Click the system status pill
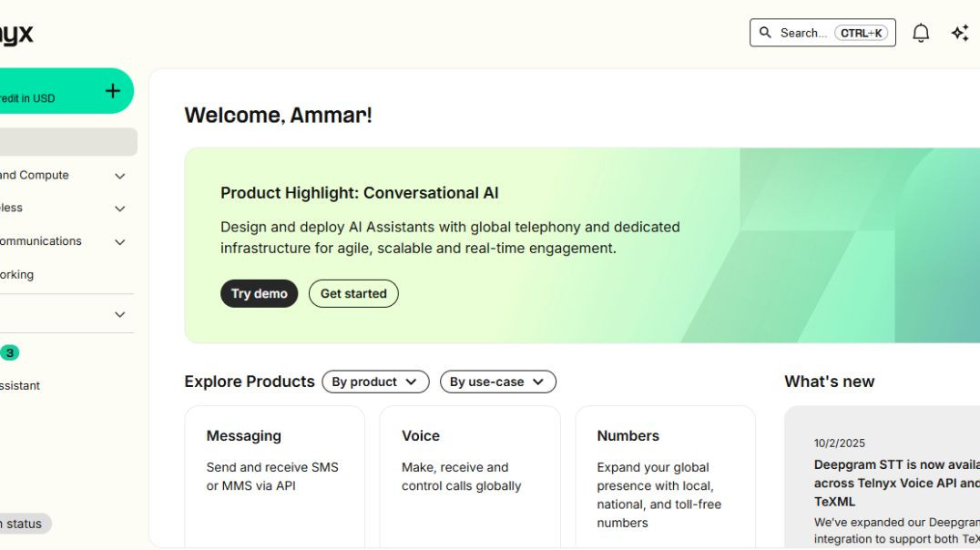 tap(24, 524)
